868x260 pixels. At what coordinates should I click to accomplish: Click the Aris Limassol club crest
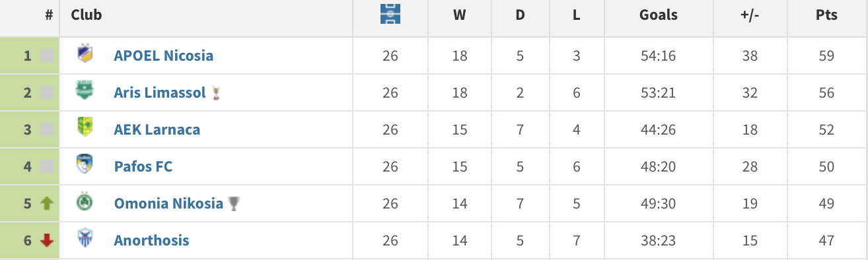tap(85, 91)
